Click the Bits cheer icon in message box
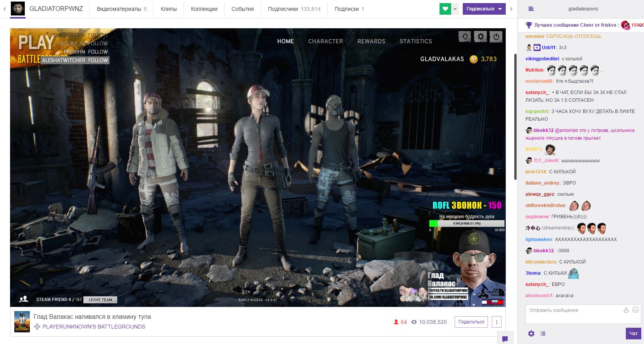Image resolution: width=644 pixels, height=344 pixels. tap(626, 310)
